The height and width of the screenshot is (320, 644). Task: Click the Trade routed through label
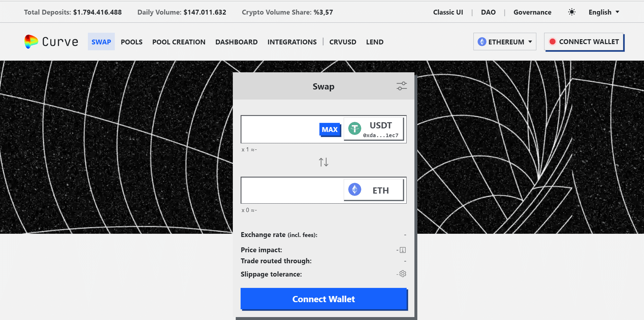276,261
